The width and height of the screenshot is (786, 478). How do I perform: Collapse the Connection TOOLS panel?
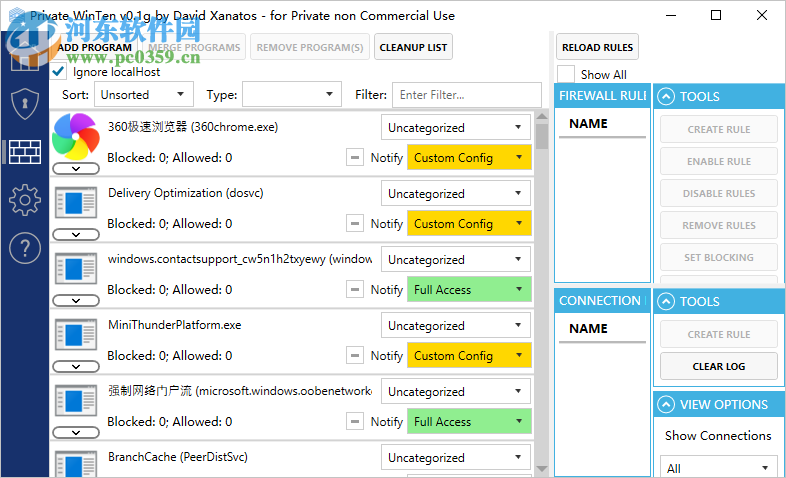pyautogui.click(x=666, y=302)
